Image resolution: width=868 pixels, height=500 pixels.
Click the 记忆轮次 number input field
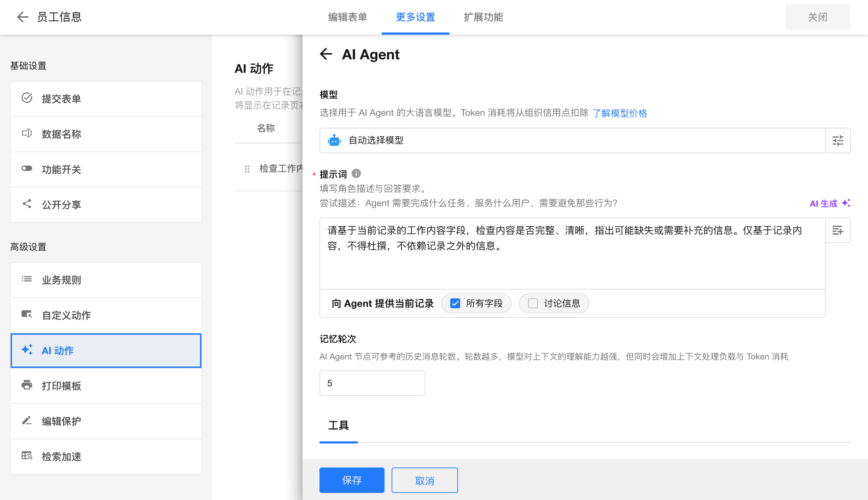tap(372, 383)
